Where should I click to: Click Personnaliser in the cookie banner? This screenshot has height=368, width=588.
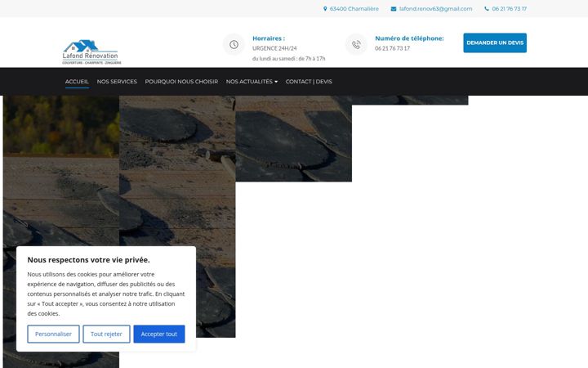[53, 334]
